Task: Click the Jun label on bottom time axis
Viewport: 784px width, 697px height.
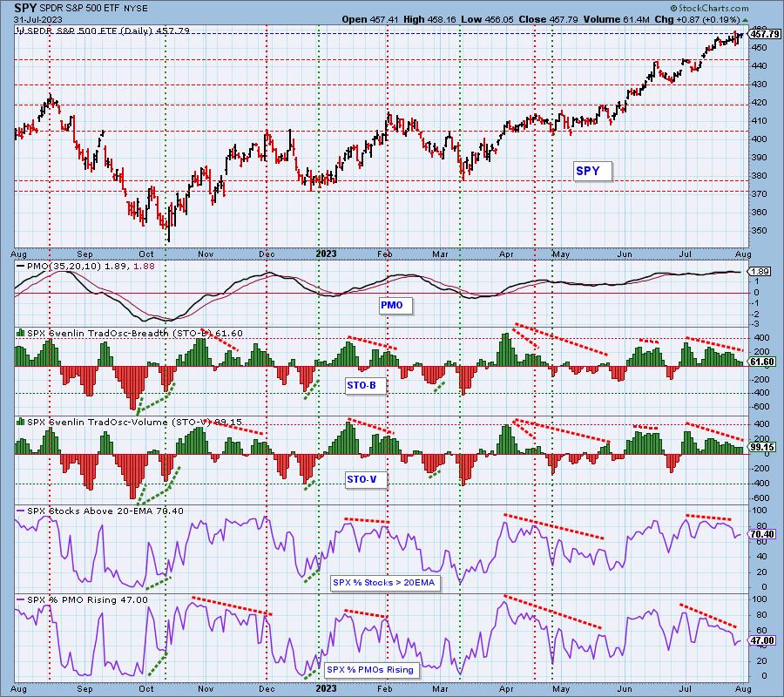Action: pos(625,688)
